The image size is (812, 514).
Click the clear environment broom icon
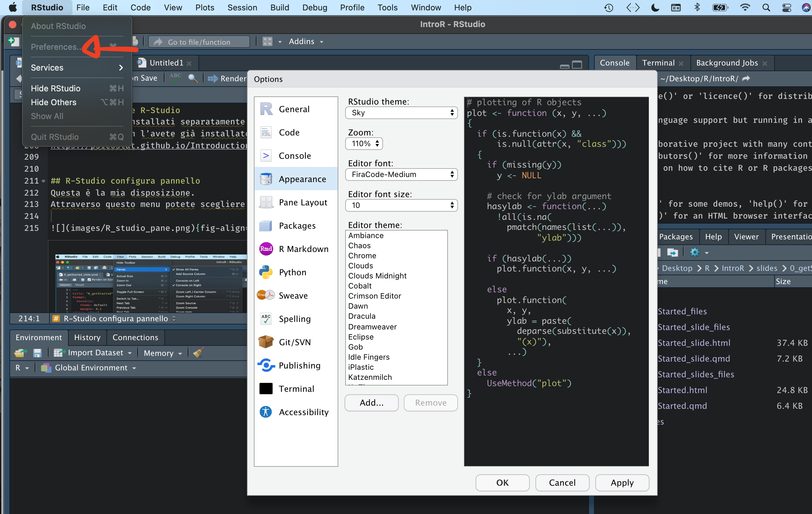pyautogui.click(x=198, y=353)
